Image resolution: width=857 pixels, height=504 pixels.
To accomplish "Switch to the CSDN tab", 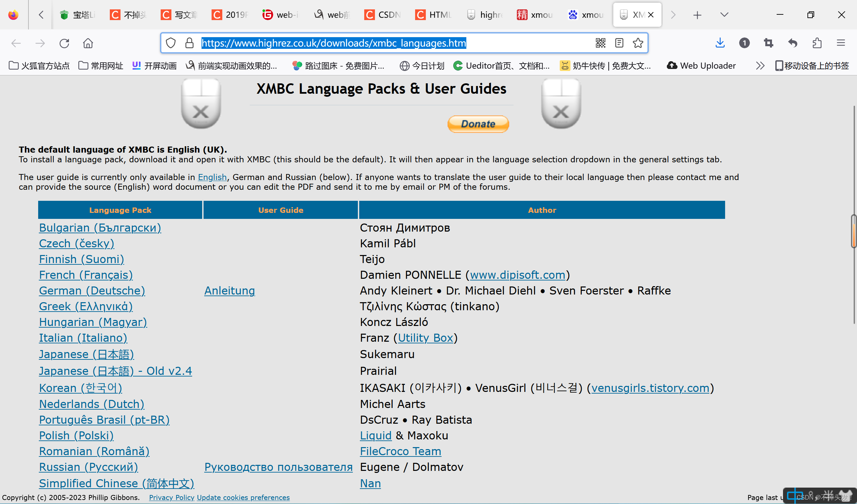I will 383,15.
